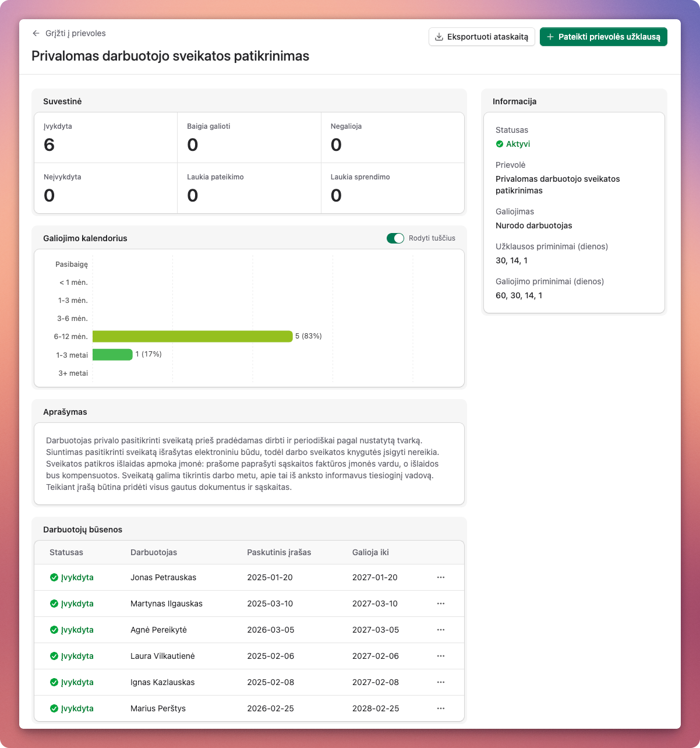
Task: Toggle Rodyti tuščius in Galiojimo kalendorius
Action: coord(396,238)
